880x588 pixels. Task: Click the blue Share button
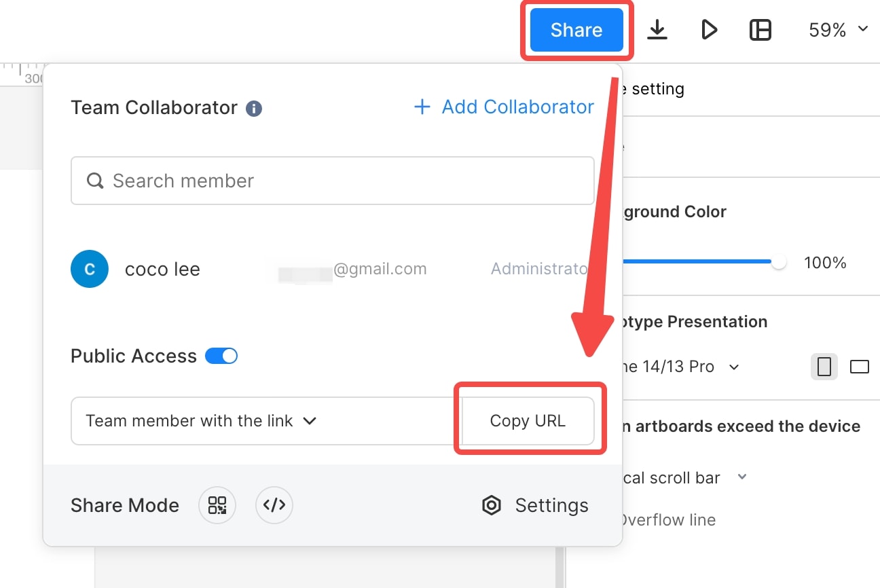tap(576, 30)
